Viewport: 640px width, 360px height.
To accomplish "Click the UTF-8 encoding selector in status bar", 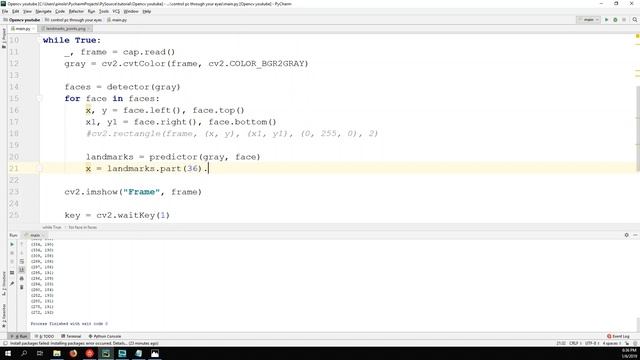I will pos(591,344).
